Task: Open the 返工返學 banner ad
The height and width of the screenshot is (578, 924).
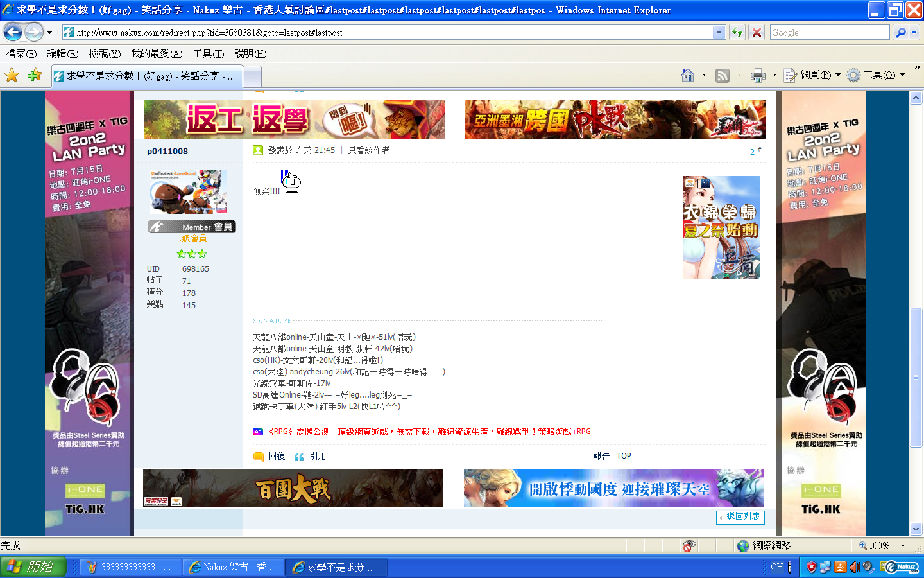Action: click(295, 119)
